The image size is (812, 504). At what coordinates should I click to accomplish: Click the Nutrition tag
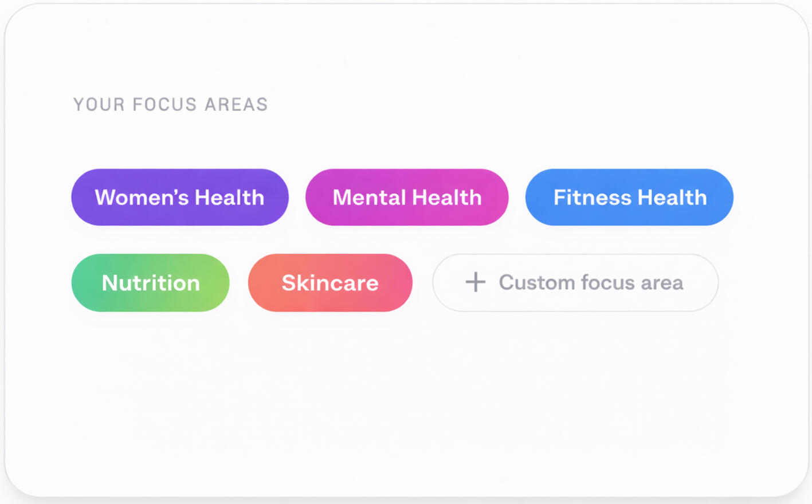tap(150, 283)
